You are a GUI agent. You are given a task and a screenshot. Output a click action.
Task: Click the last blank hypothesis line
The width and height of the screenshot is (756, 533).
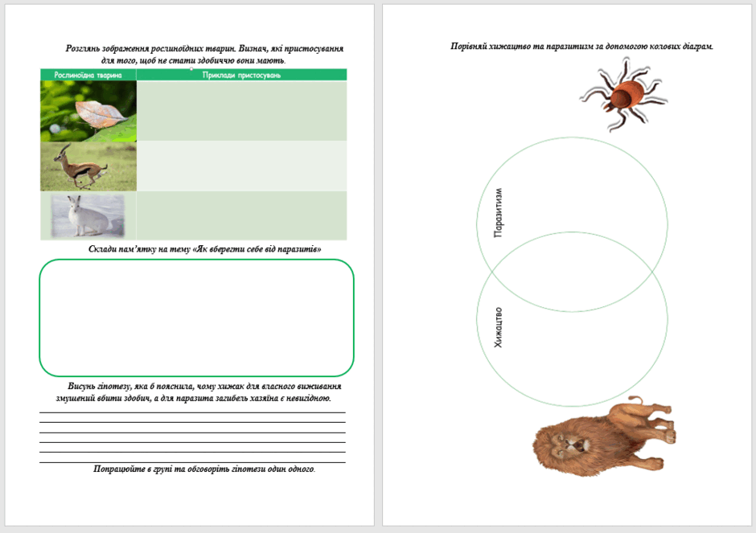tap(192, 462)
